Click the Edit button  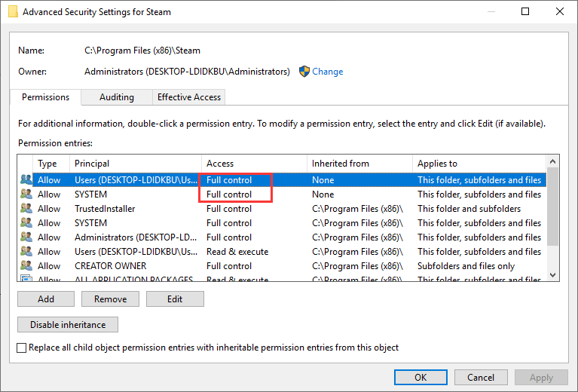(175, 299)
